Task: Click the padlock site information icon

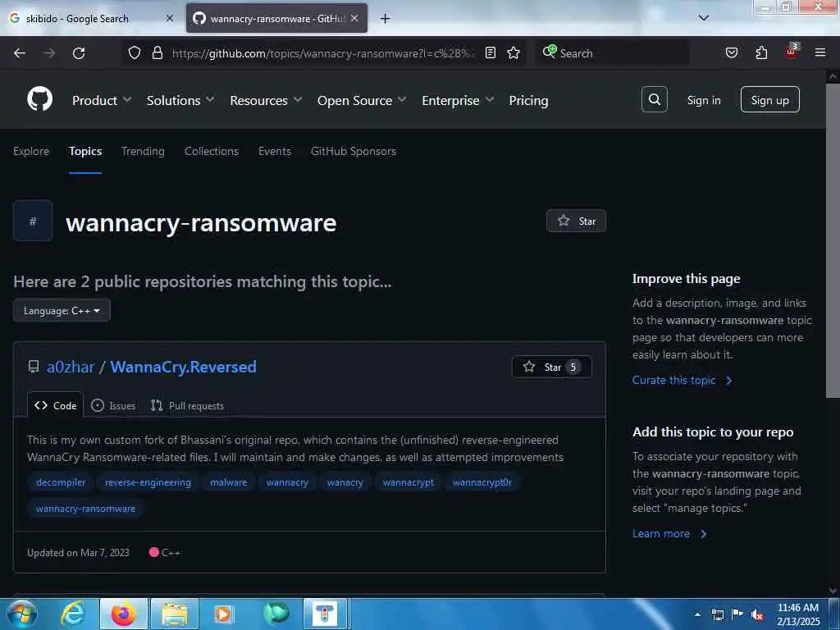Action: pos(157,52)
